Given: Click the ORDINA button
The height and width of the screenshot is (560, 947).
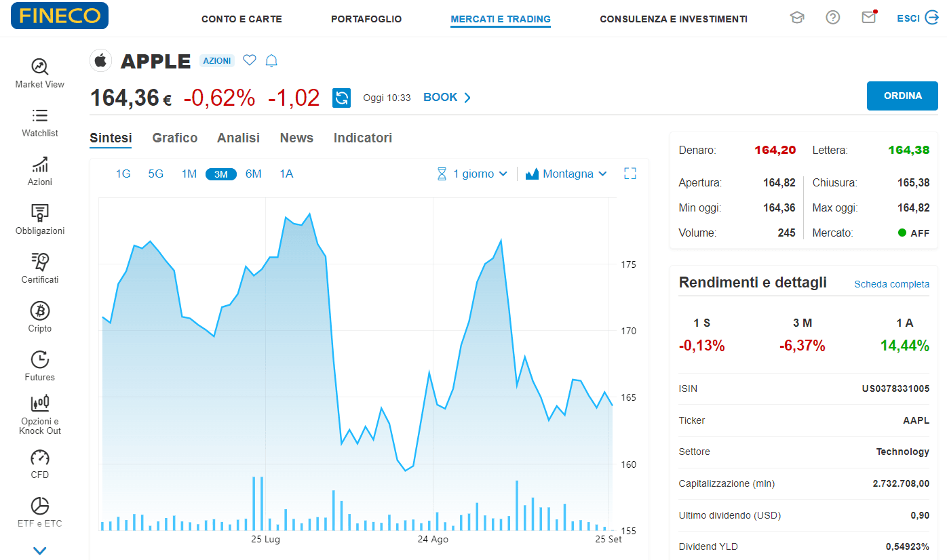Looking at the screenshot, I should coord(902,96).
